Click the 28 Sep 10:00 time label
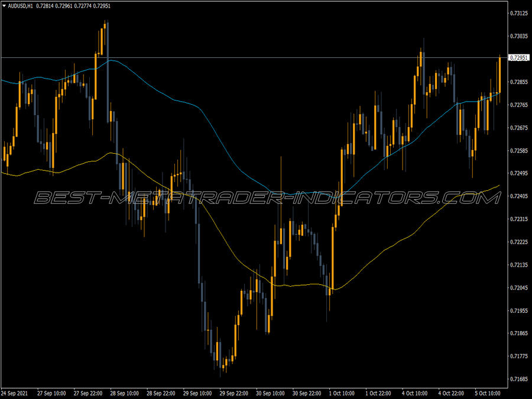Viewport: 532px width, 399px height. pos(124,394)
